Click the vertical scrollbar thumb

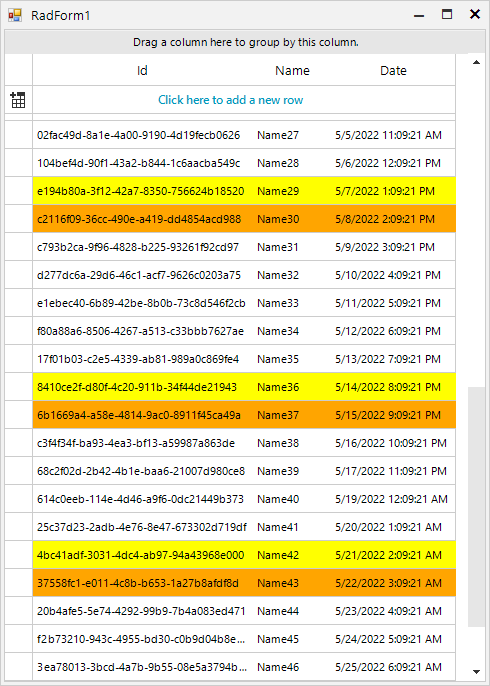click(476, 506)
